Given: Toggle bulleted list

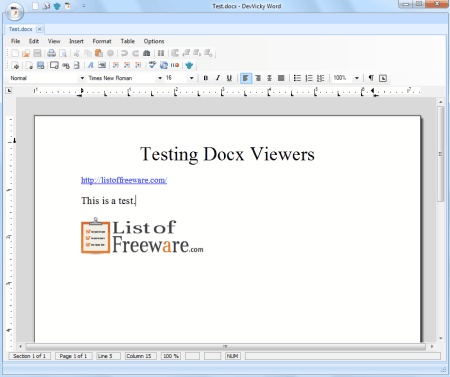Looking at the screenshot, I should [x=297, y=78].
